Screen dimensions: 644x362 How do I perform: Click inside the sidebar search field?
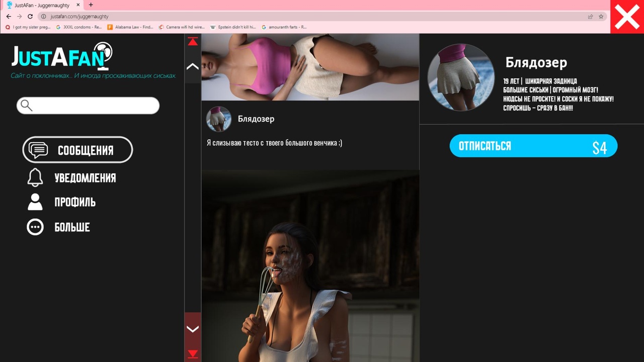point(88,106)
